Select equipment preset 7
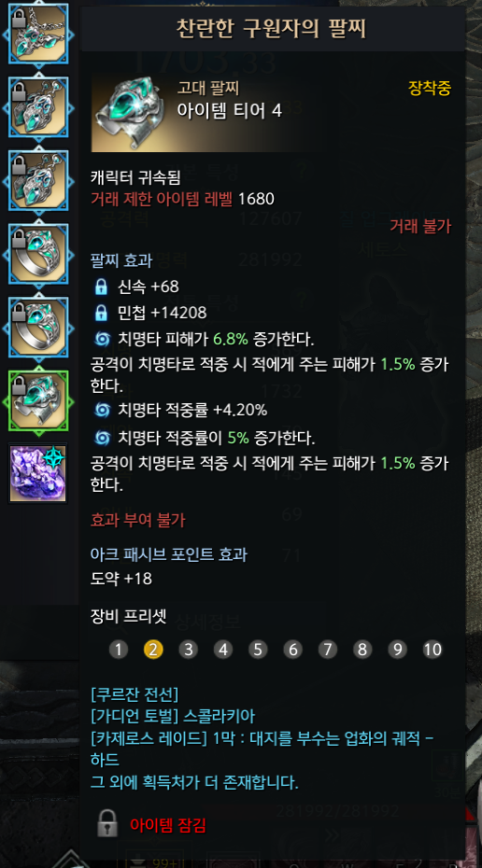Screen dimensions: 482x868 [328, 650]
